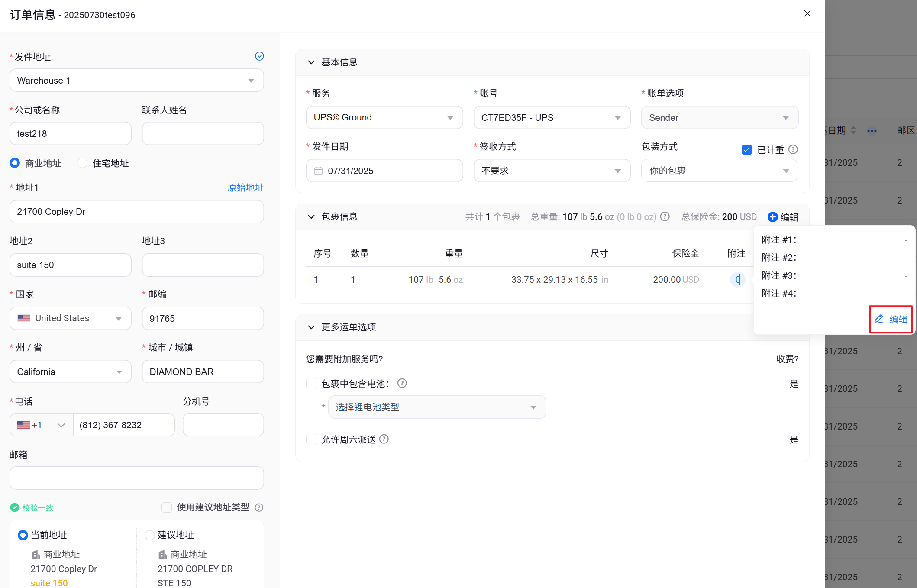The image size is (917, 588).
Task: Click the circled dropdown icon beside 发件地址
Action: (x=259, y=56)
